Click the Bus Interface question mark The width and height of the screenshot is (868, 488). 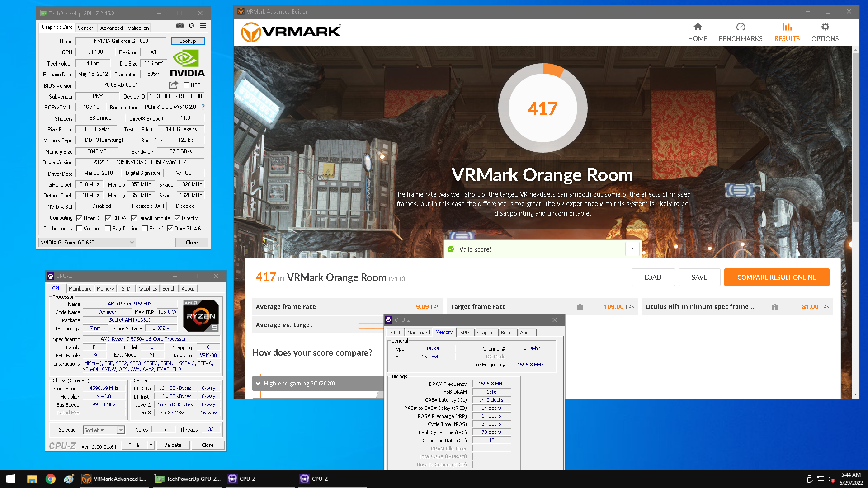[x=203, y=107]
